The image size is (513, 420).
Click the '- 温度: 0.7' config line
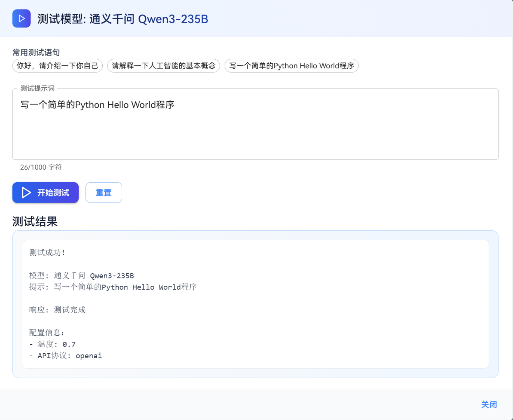point(53,344)
